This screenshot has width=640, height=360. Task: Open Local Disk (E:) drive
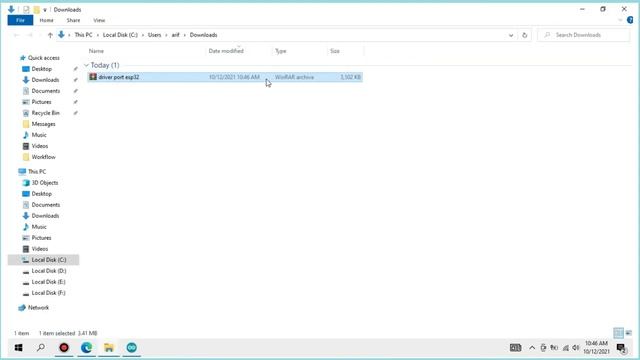pos(48,282)
